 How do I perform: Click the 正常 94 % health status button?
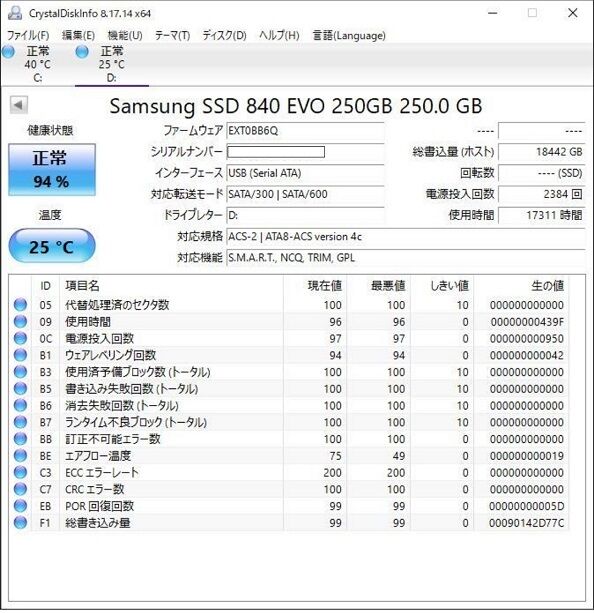point(52,170)
